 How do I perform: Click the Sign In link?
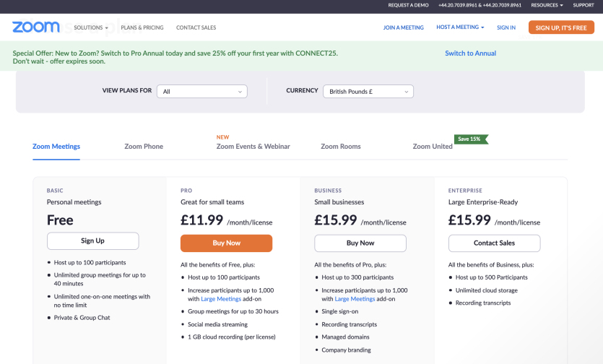click(x=506, y=27)
